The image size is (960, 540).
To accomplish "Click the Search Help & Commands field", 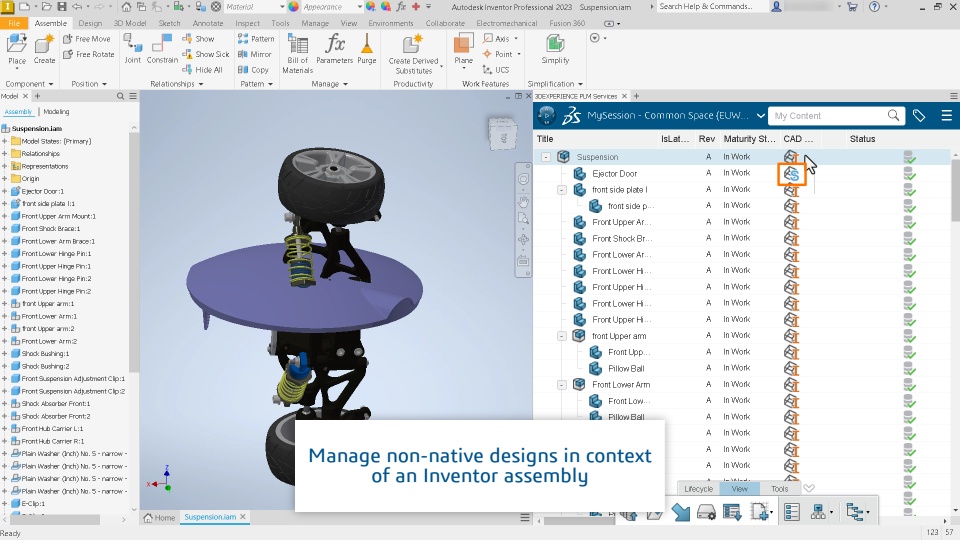I will click(x=713, y=7).
